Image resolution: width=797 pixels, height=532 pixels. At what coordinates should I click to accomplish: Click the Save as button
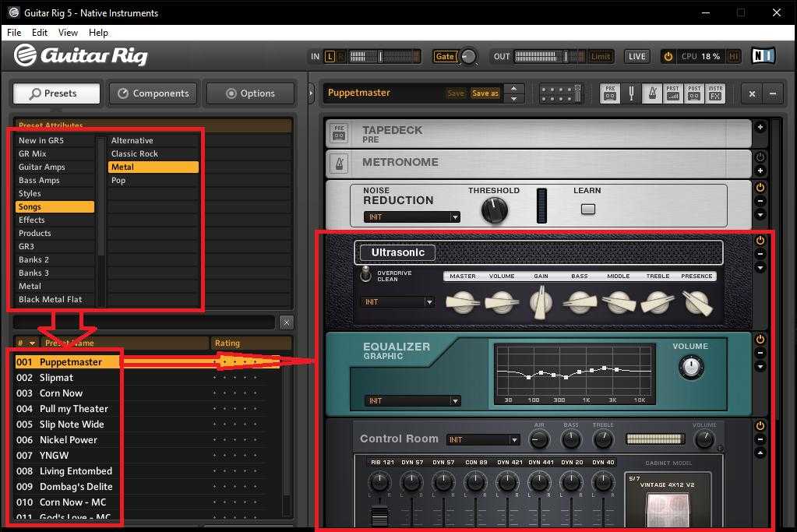click(x=485, y=93)
